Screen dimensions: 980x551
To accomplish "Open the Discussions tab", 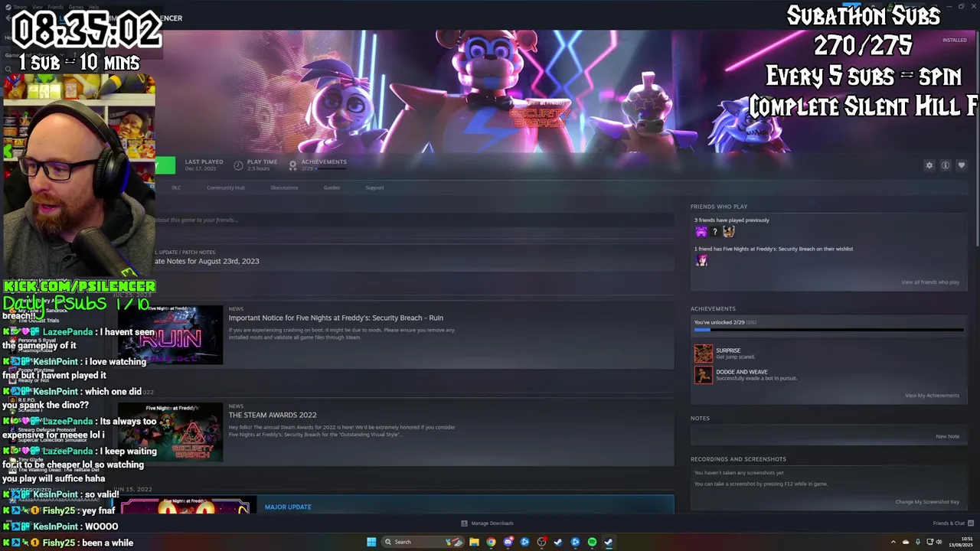I will tap(284, 187).
